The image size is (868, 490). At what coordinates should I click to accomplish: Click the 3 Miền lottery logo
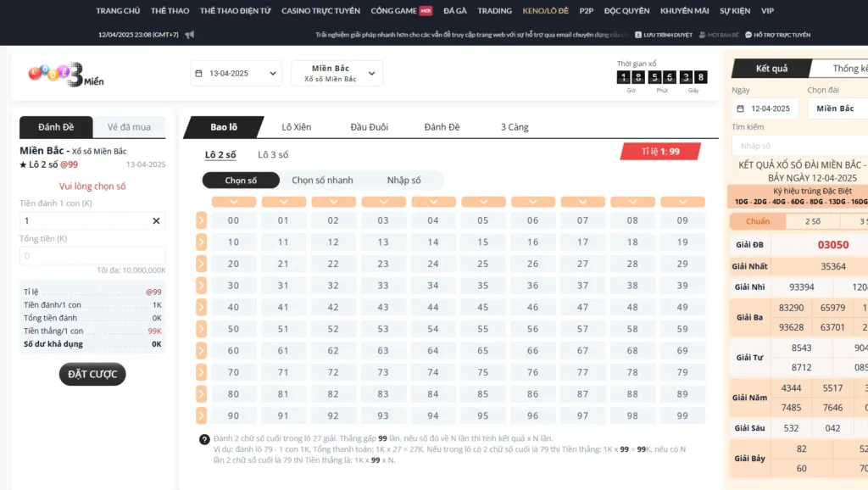(x=66, y=74)
